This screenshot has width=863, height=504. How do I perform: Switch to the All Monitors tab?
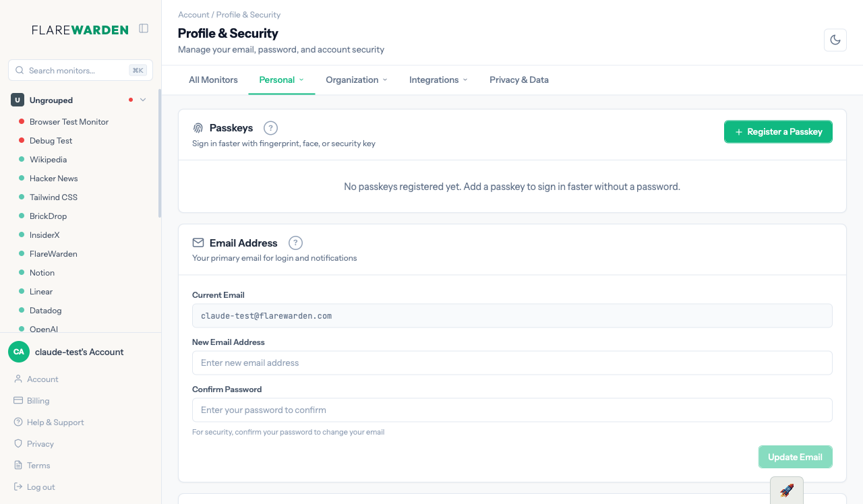tap(213, 80)
